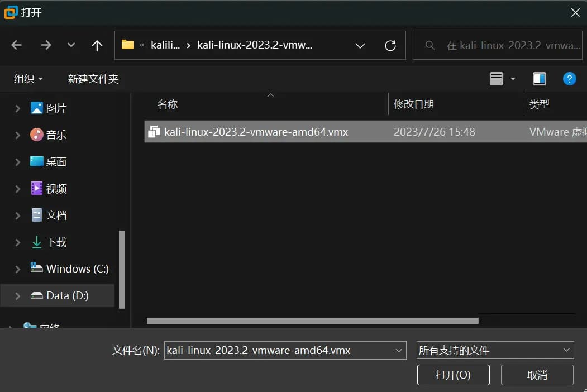Open the 所有支持的文件 file type dropdown
The image size is (587, 392).
[x=495, y=351]
